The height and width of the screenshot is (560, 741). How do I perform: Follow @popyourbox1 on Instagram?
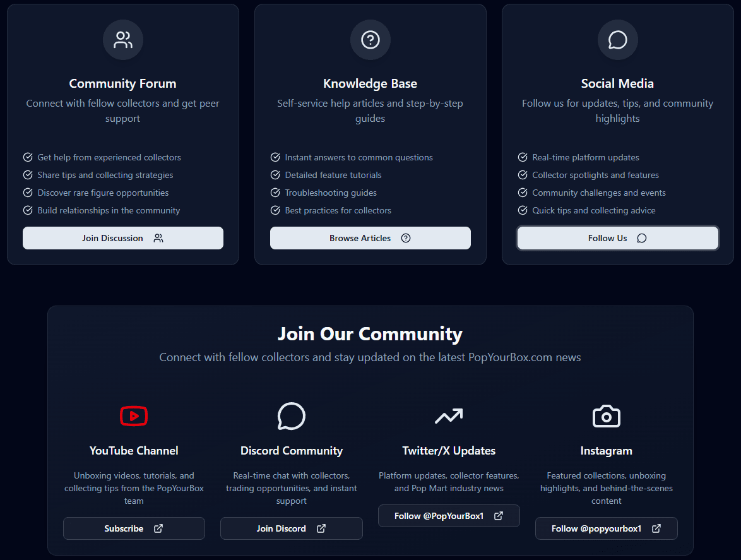tap(606, 528)
